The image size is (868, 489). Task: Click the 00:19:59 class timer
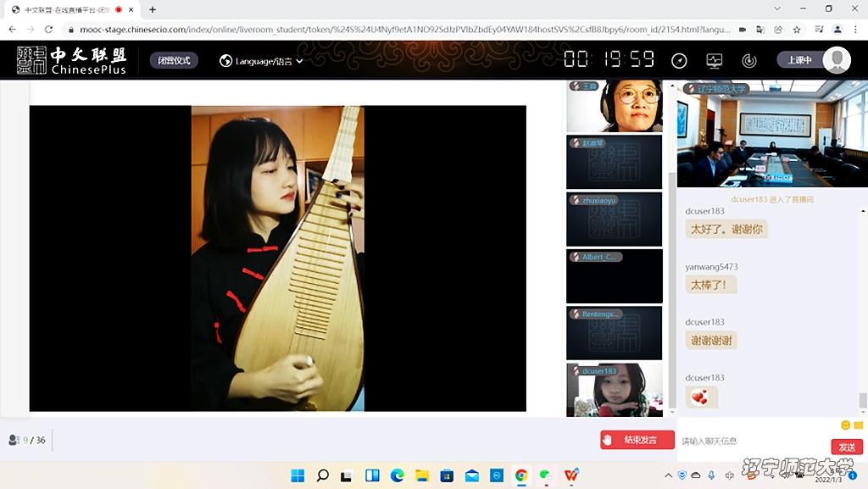click(x=609, y=59)
